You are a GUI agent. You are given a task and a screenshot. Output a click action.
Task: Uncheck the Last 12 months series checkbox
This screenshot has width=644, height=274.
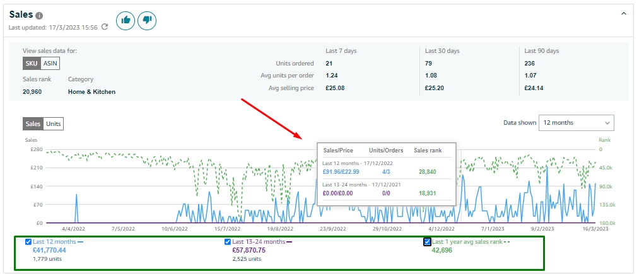pyautogui.click(x=28, y=242)
